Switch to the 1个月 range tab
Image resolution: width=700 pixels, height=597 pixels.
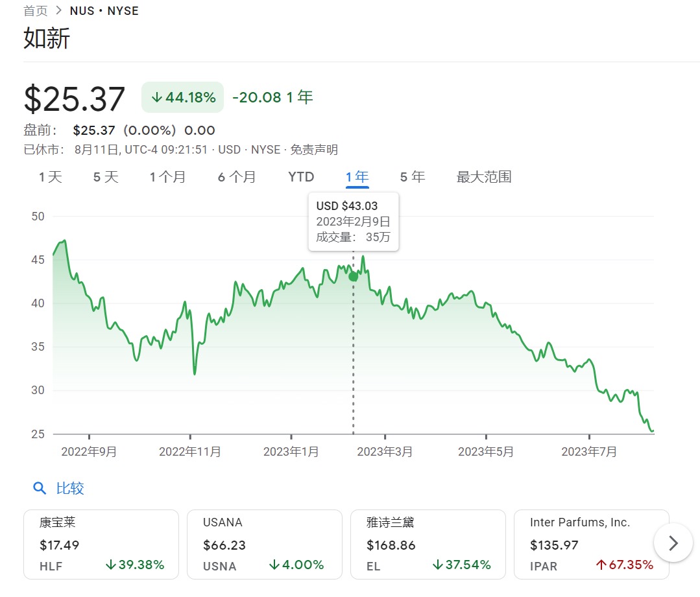(x=167, y=177)
